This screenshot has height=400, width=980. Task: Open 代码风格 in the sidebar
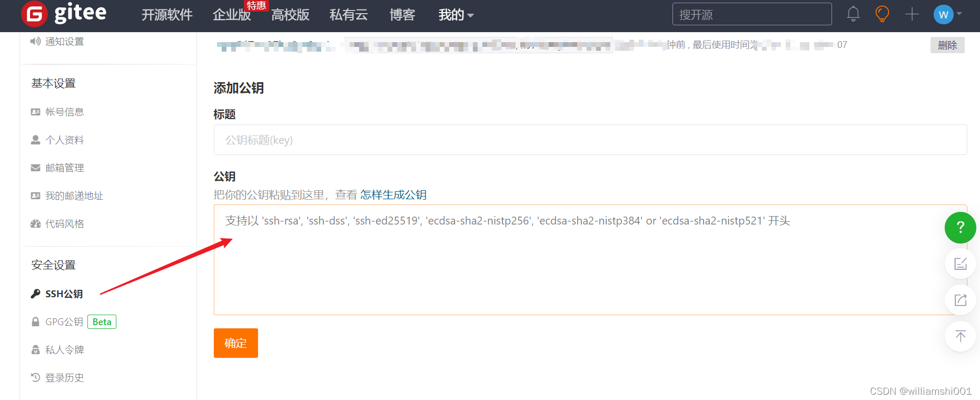tap(64, 223)
